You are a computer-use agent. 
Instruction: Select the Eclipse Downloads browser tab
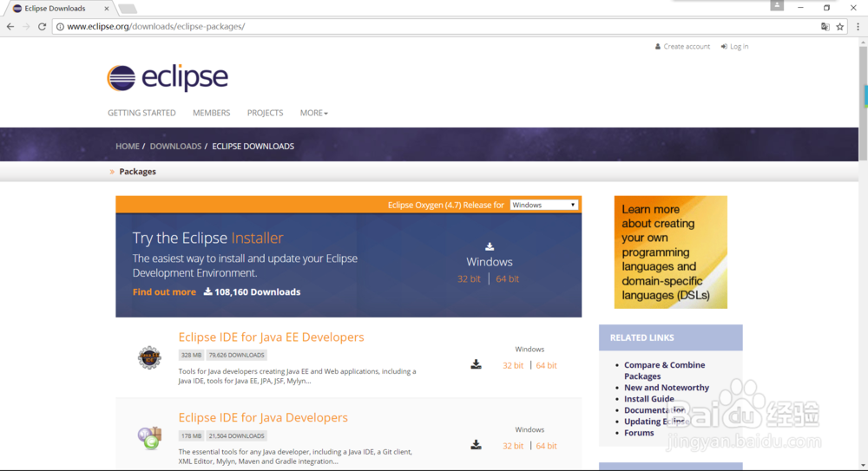tap(60, 9)
